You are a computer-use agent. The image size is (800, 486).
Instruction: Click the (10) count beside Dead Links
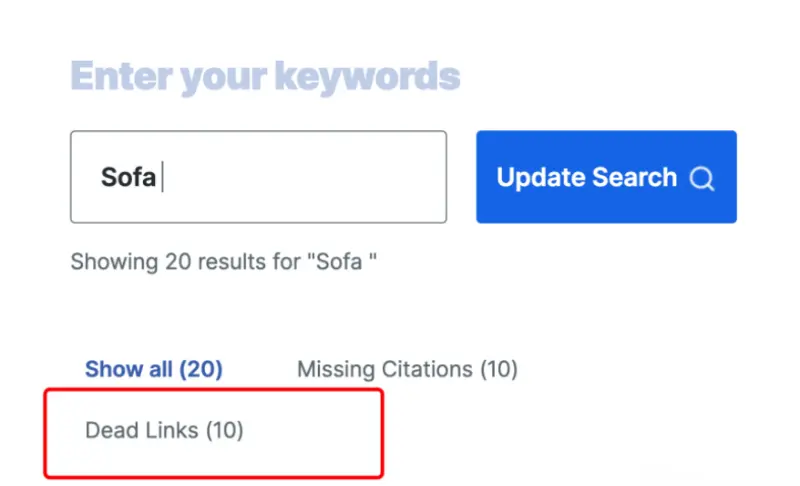(x=225, y=431)
